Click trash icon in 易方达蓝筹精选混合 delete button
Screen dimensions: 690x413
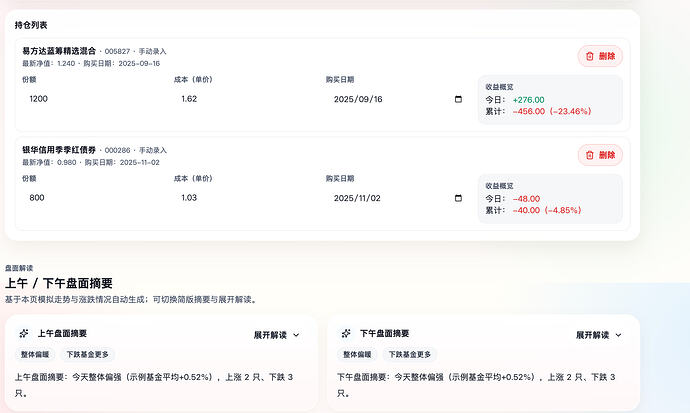coord(590,56)
